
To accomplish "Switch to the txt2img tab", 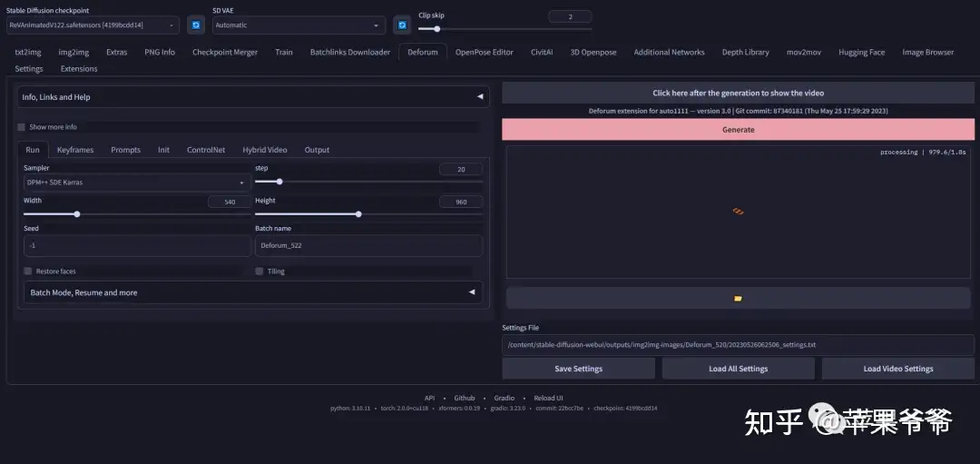I will (28, 53).
